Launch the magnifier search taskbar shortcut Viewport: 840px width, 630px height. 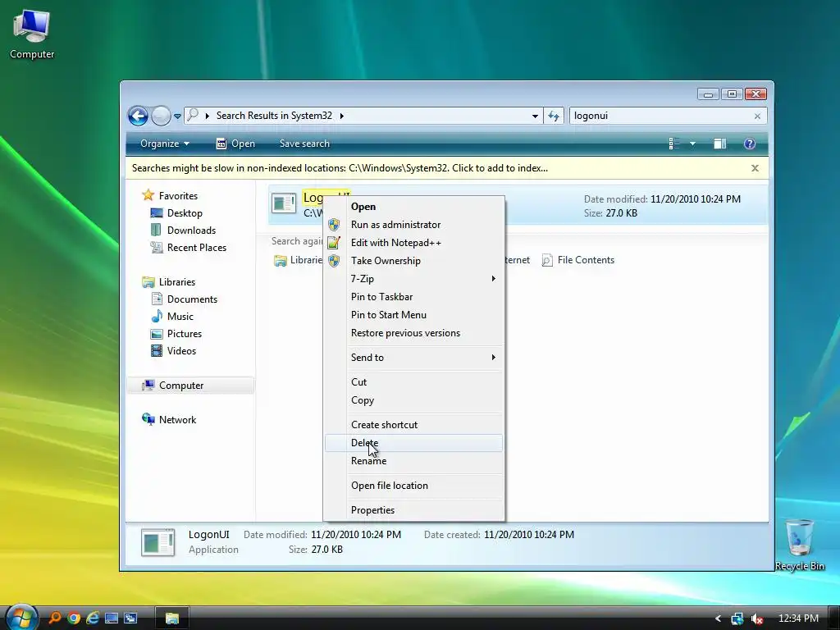(54, 619)
